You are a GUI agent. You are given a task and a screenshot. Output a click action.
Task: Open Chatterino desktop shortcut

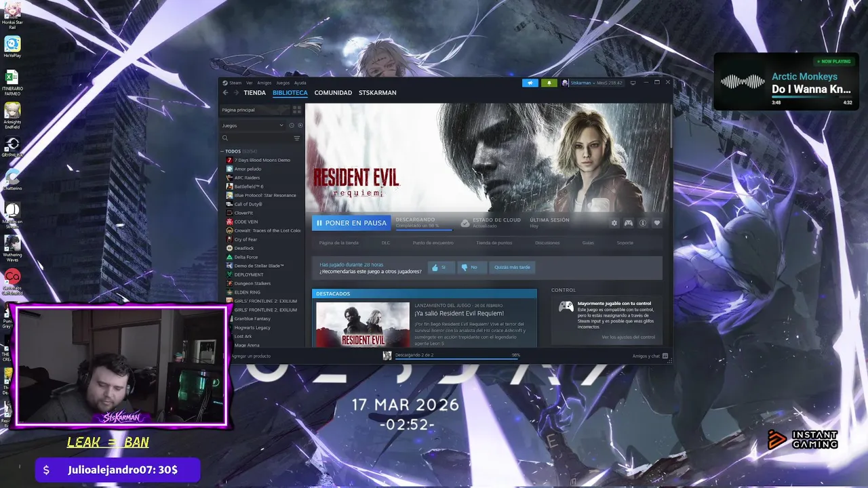pos(12,180)
